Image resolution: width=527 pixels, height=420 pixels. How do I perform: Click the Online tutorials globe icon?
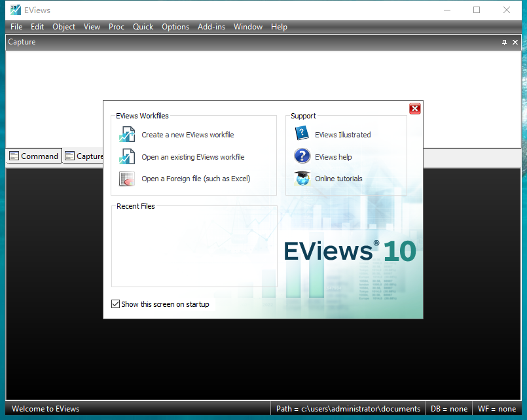(x=302, y=179)
